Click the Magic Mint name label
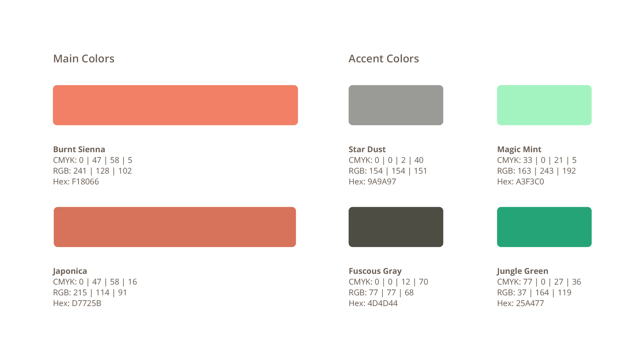This screenshot has height=362, width=644. [519, 149]
